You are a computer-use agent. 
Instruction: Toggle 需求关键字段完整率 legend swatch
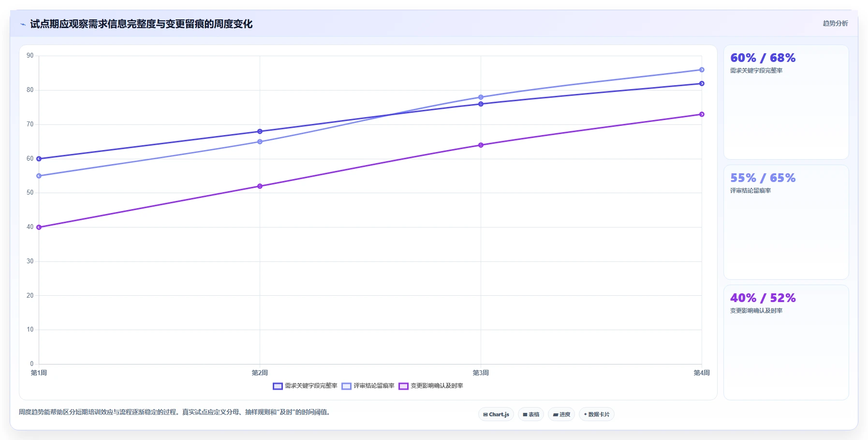pos(278,386)
